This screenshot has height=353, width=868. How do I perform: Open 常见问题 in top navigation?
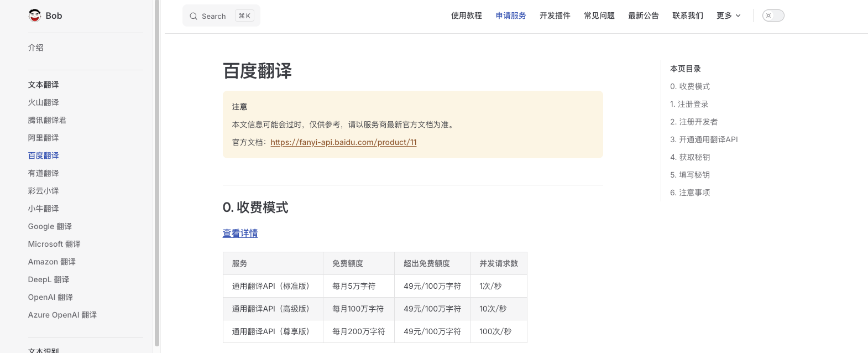click(599, 15)
